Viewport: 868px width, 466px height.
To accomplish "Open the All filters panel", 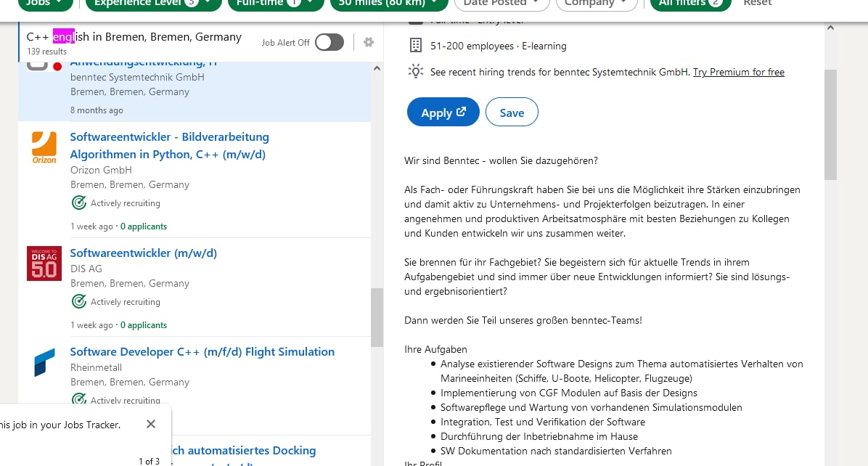I will [x=691, y=4].
